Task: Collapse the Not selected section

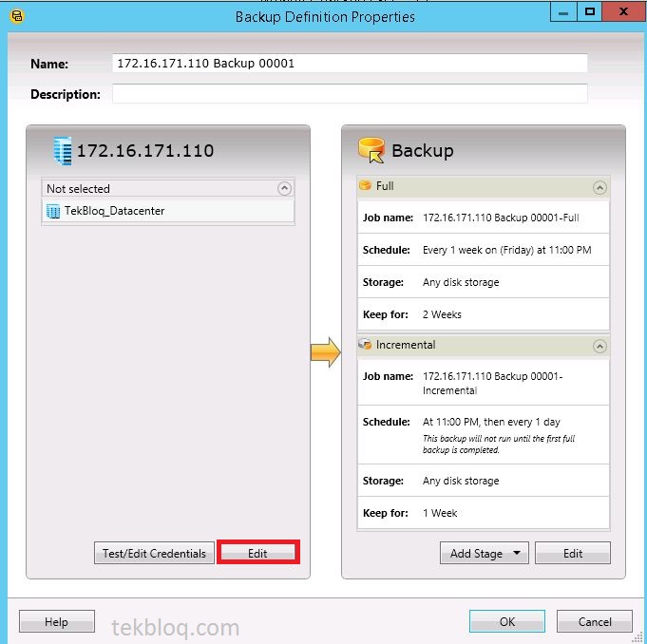Action: point(284,188)
